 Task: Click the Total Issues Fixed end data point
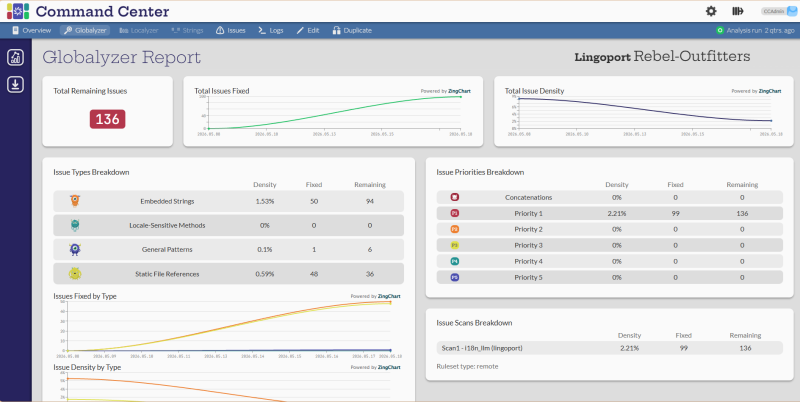point(461,96)
